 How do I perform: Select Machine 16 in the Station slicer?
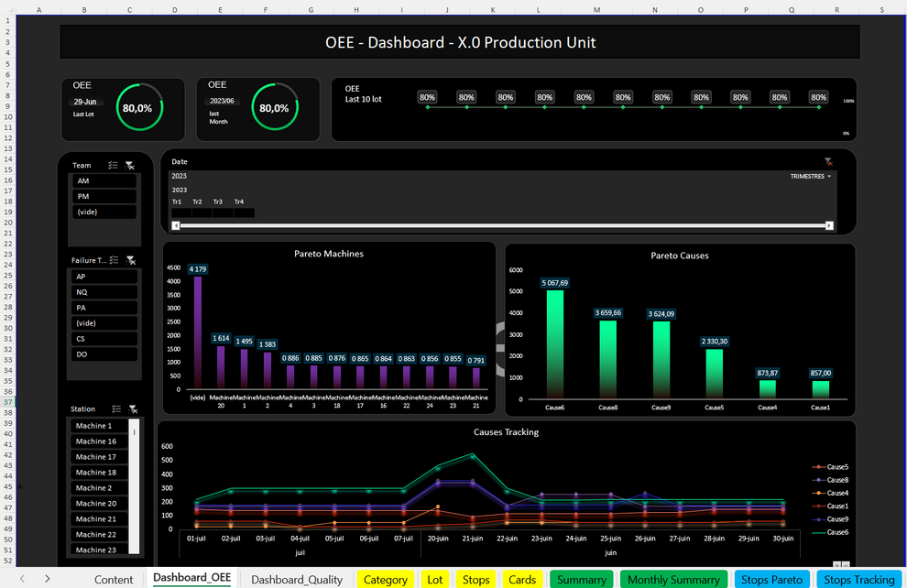pyautogui.click(x=98, y=441)
